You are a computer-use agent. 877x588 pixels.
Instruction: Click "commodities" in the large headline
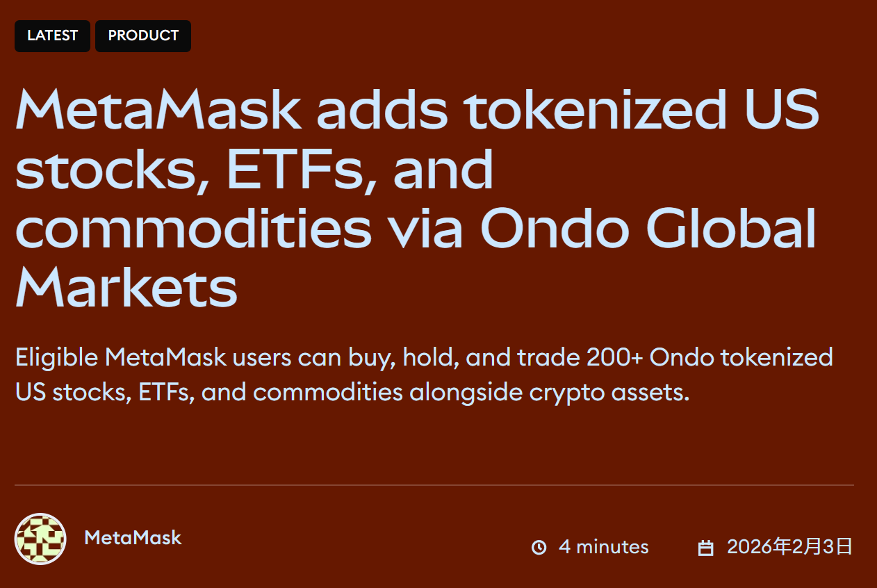194,229
